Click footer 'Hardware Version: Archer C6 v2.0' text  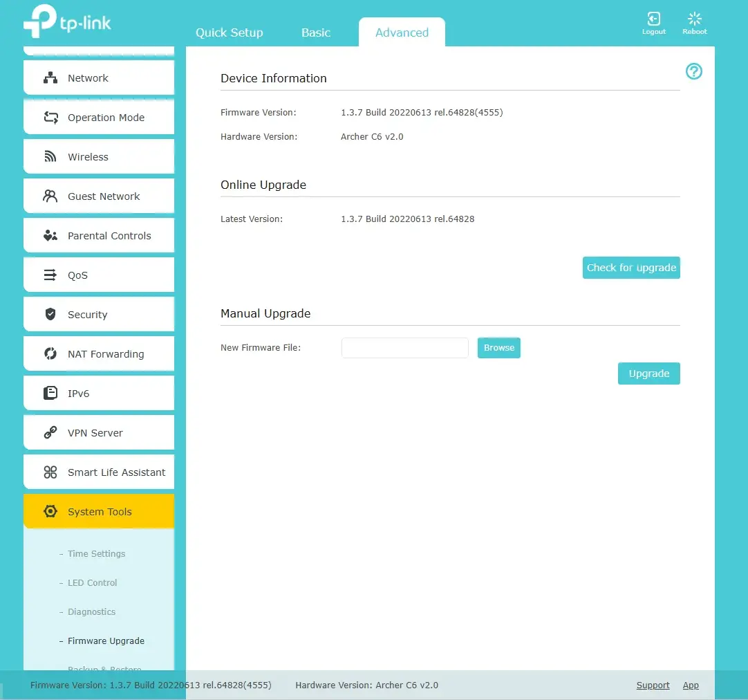click(367, 685)
